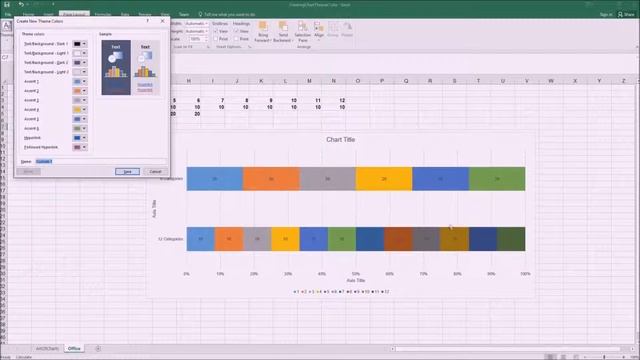Click the Page Setup dialog launcher arrow

[x=208, y=47]
